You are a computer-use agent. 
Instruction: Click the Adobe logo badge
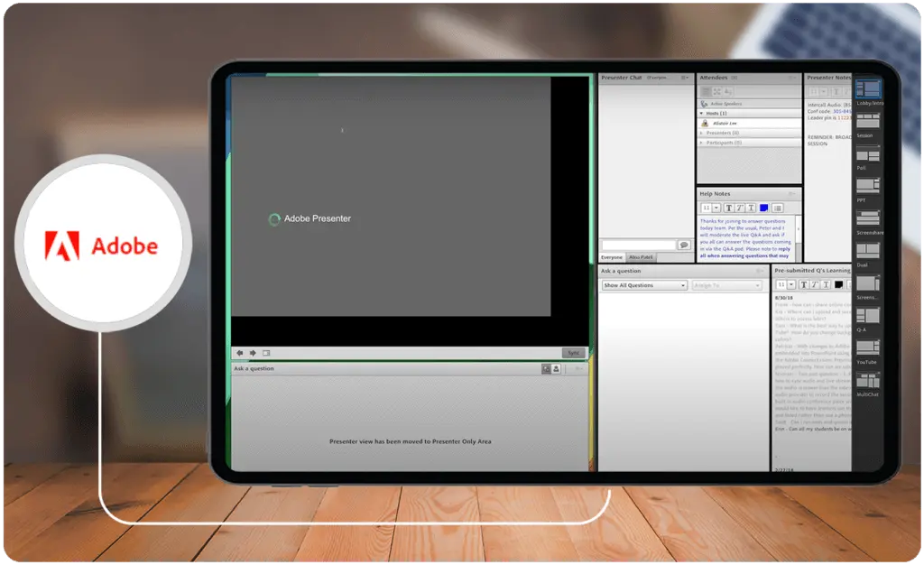[103, 244]
